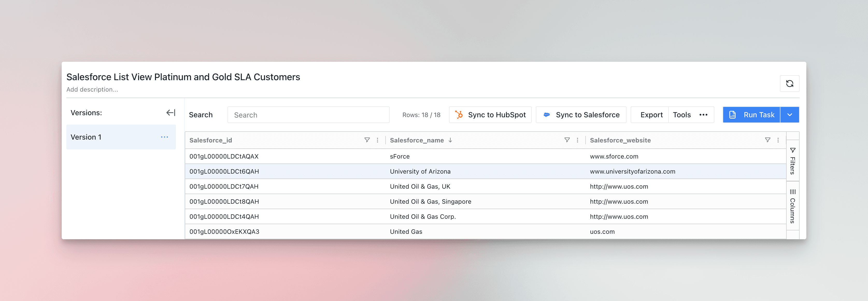Open the Run Task dropdown chevron

[790, 115]
